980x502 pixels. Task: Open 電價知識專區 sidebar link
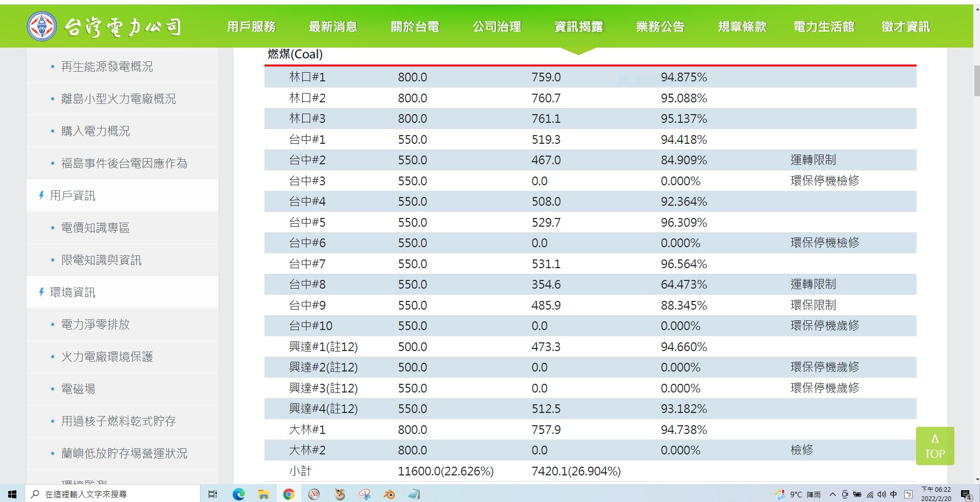(x=96, y=228)
